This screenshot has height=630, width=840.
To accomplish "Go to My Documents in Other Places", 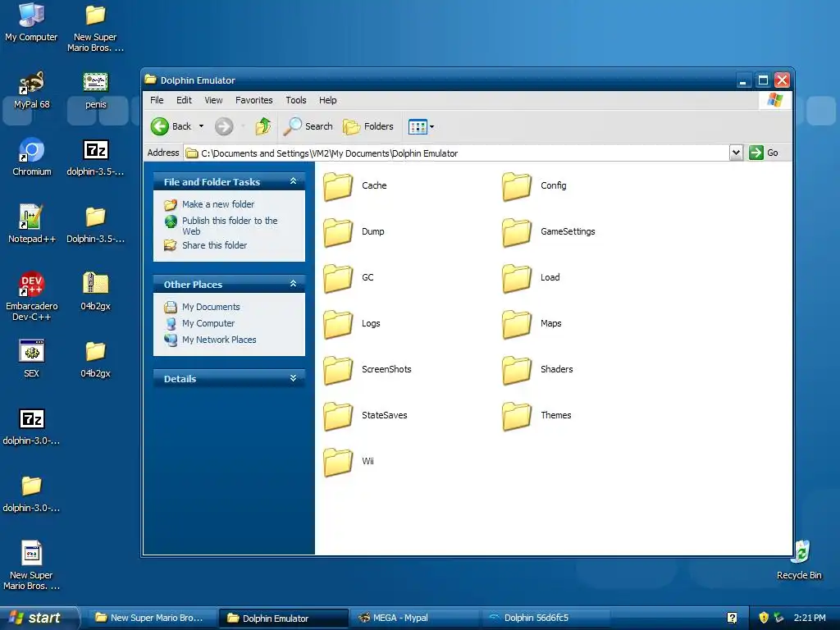I will click(211, 307).
